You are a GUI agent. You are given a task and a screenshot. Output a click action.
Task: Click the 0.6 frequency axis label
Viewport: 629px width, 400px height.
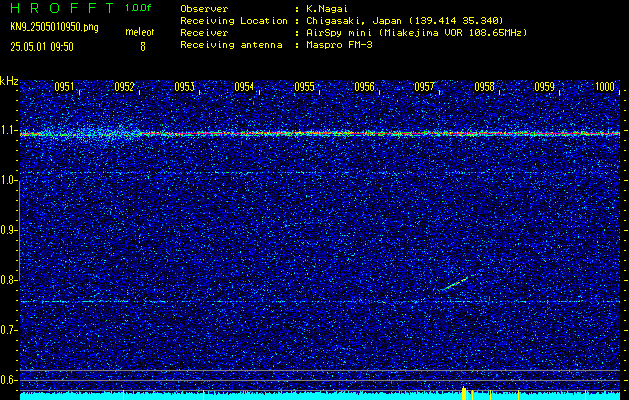[x=8, y=380]
